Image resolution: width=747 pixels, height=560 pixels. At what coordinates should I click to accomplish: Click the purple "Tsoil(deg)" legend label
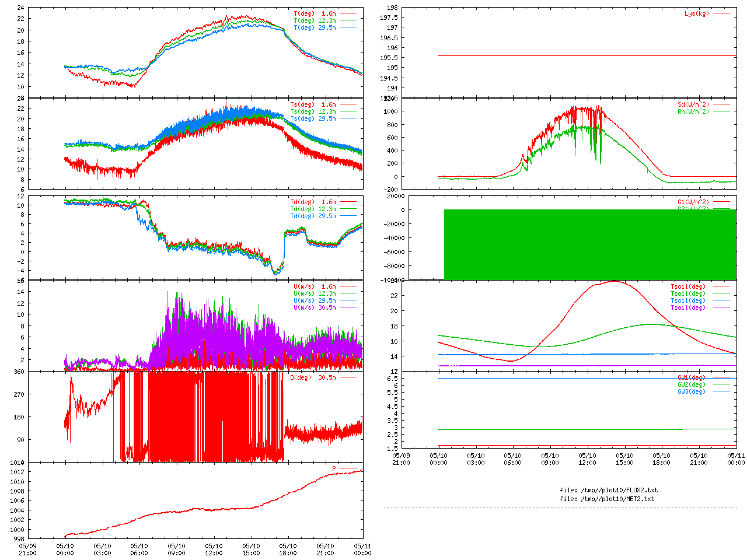click(x=688, y=308)
